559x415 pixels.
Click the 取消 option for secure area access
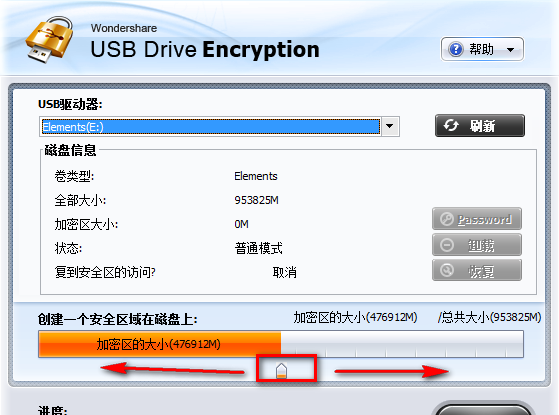[284, 272]
